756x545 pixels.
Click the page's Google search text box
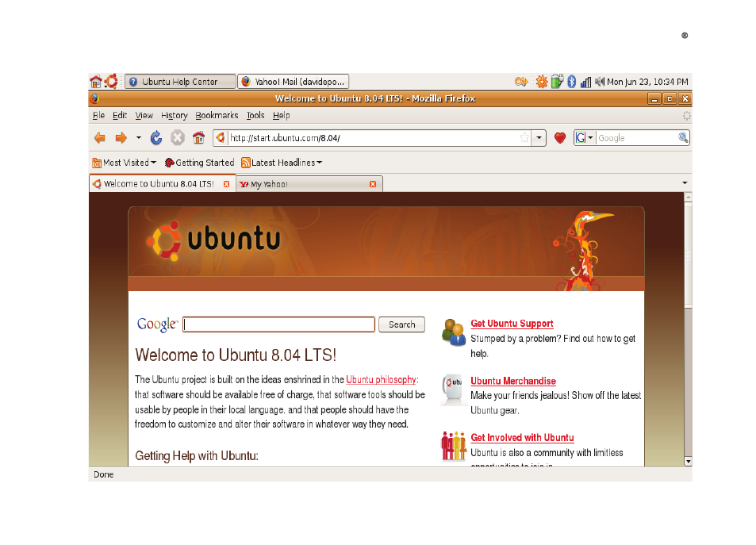(x=278, y=324)
